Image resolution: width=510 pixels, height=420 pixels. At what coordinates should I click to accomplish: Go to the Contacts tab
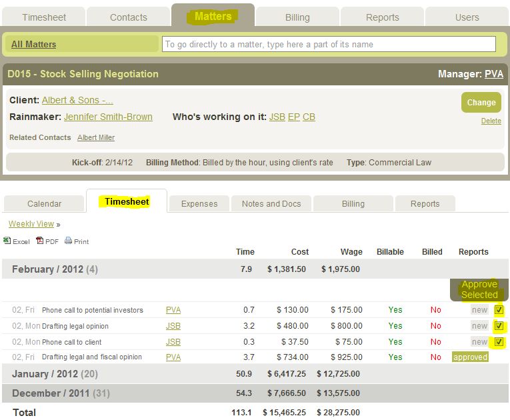tap(127, 17)
